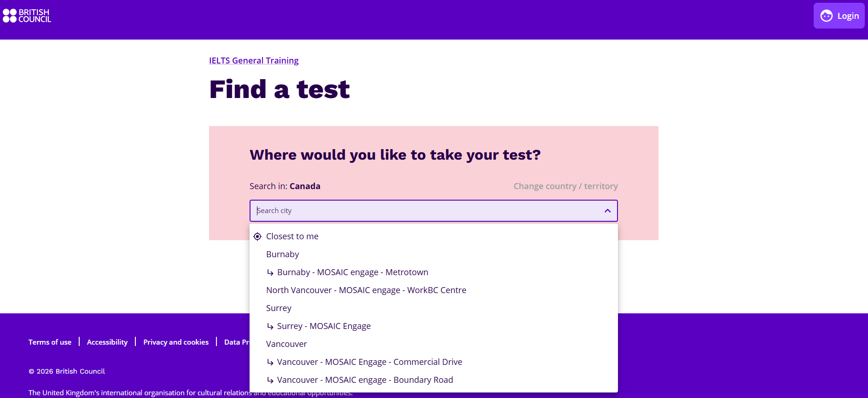Click the Closest to me location icon
Viewport: 868px width, 398px height.
(x=257, y=236)
